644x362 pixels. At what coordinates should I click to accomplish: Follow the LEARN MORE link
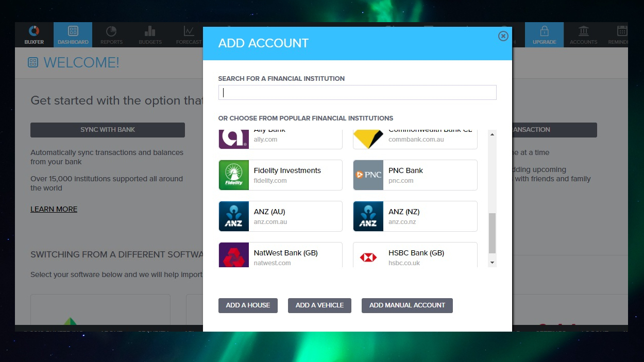click(54, 209)
